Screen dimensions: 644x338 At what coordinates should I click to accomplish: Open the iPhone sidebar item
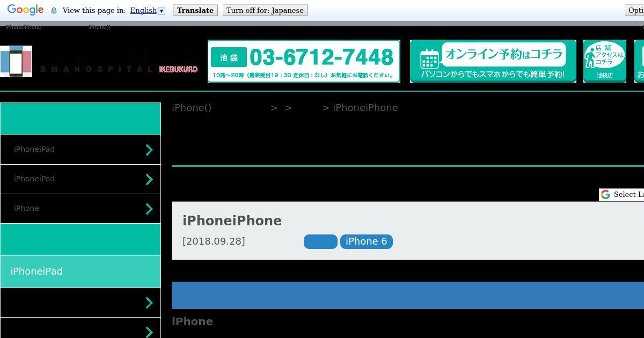click(x=80, y=209)
